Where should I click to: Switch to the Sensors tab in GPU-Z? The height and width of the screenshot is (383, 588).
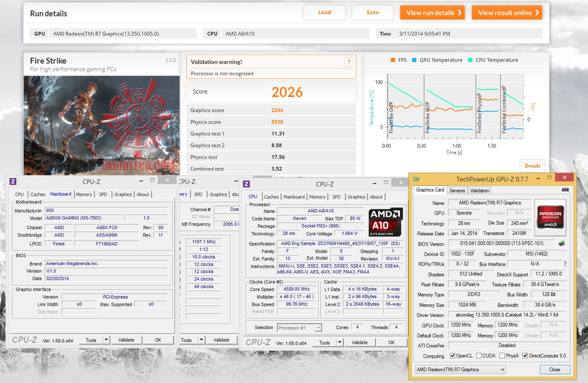pos(457,191)
